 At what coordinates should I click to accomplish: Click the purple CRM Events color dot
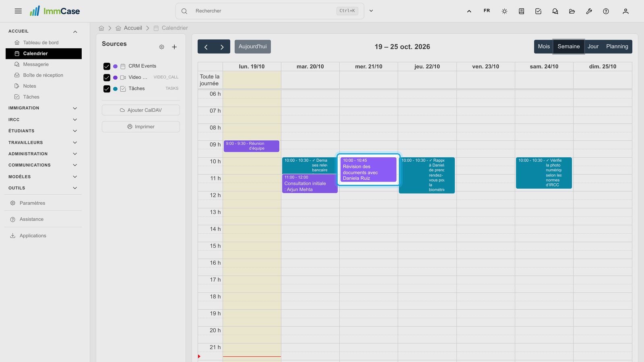coord(116,66)
